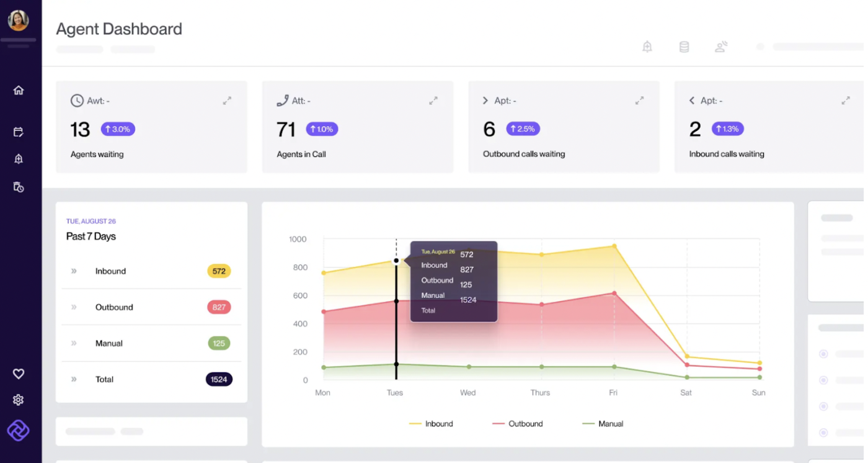Screen dimensions: 868x463
Task: Select the Total row in Past 7 Days
Action: click(151, 379)
